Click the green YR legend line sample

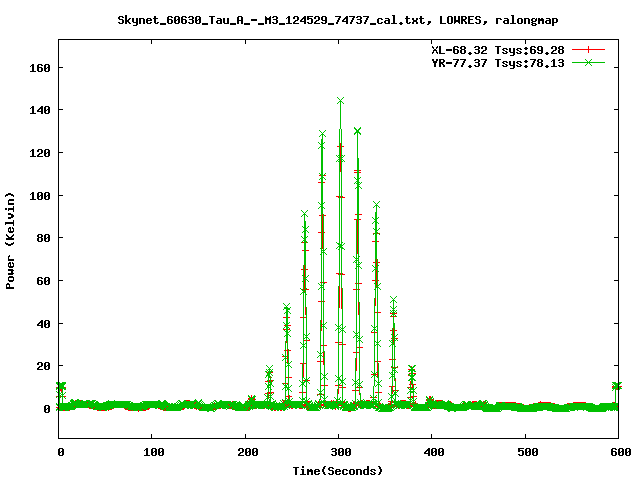pos(589,62)
